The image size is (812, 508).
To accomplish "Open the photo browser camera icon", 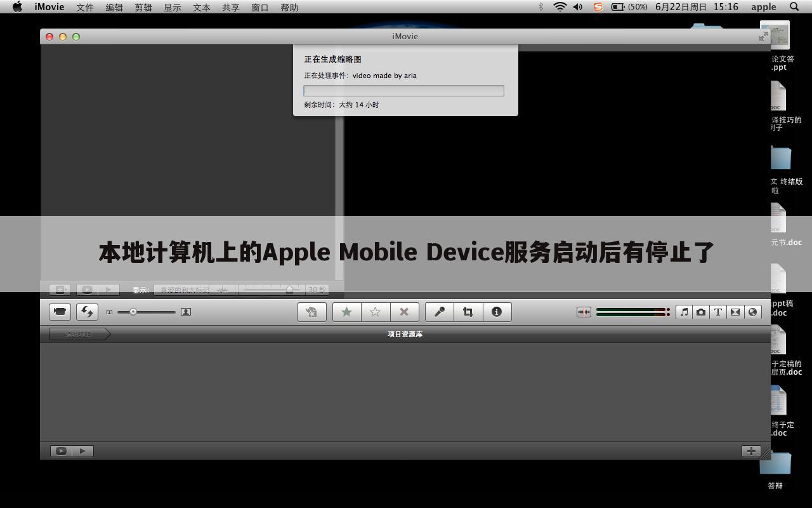I will (x=701, y=312).
